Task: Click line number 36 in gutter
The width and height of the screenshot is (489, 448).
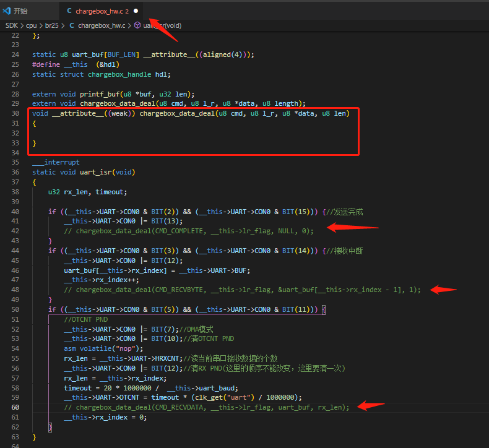Action: [x=15, y=172]
